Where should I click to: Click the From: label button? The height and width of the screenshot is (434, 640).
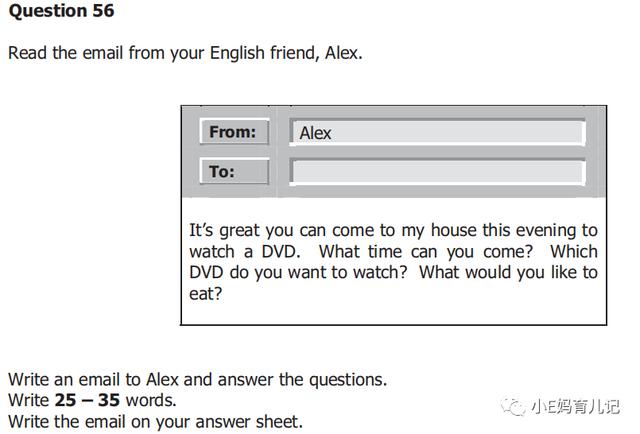234,131
